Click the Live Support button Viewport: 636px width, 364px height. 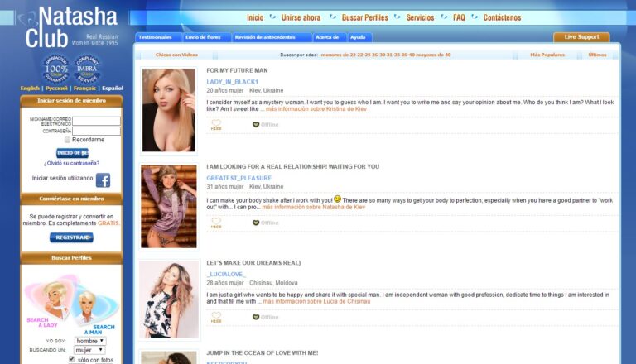pyautogui.click(x=581, y=37)
